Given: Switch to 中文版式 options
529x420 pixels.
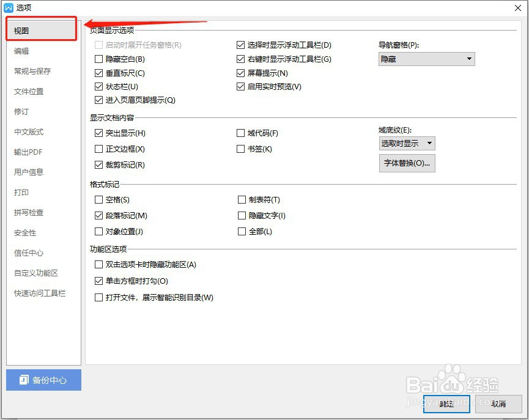Looking at the screenshot, I should tap(29, 131).
